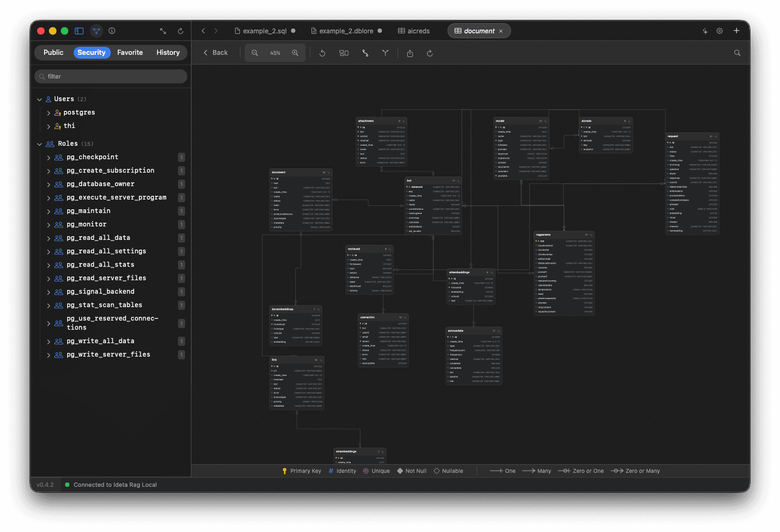Collapse the Users section
Viewport: 780px width, 532px height.
click(39, 100)
